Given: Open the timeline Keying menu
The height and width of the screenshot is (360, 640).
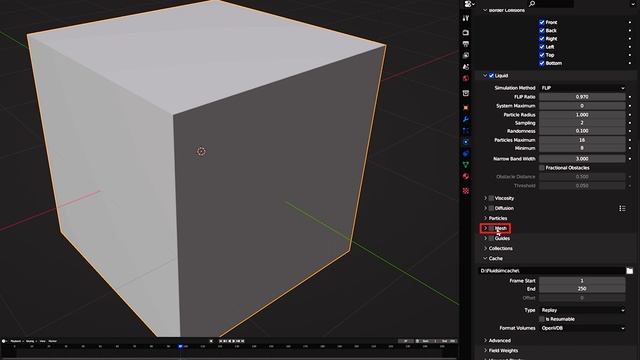Looking at the screenshot, I should pyautogui.click(x=31, y=341).
